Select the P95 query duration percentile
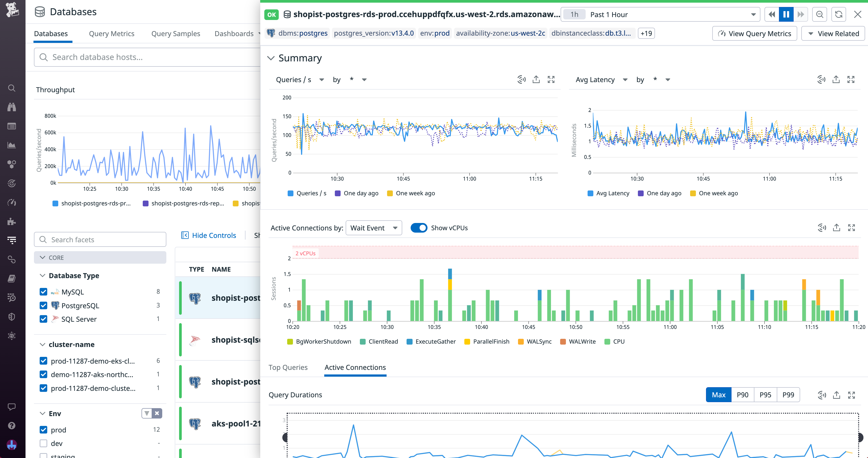This screenshot has width=868, height=458. click(x=765, y=395)
